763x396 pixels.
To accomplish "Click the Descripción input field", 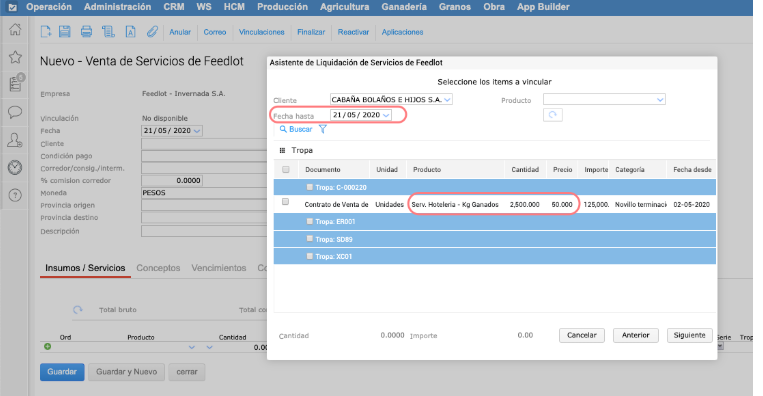I will (204, 231).
